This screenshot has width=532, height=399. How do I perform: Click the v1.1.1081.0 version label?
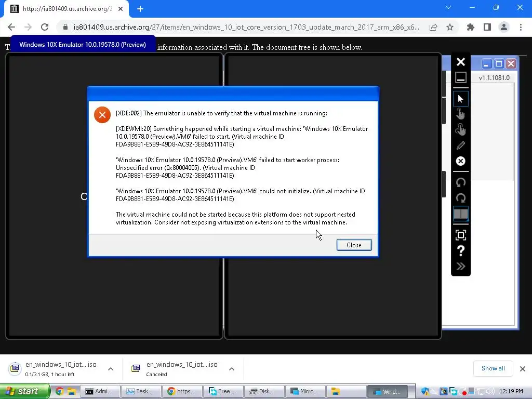(494, 78)
